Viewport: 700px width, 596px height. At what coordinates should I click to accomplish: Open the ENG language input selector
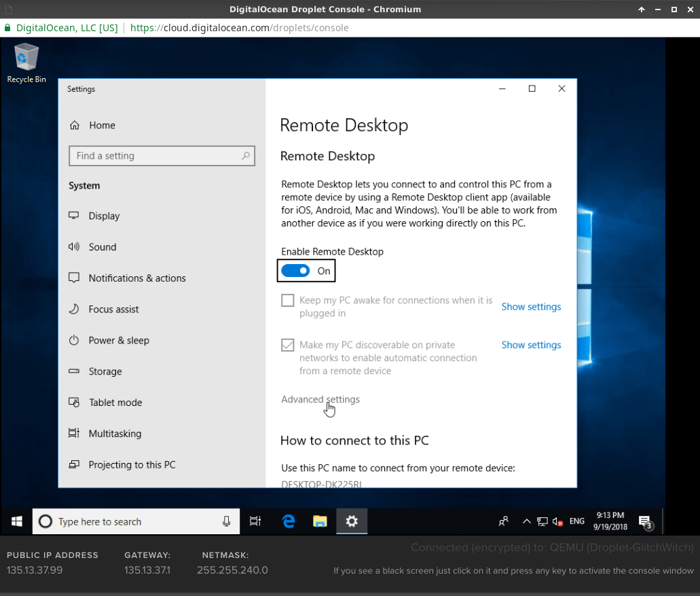577,521
